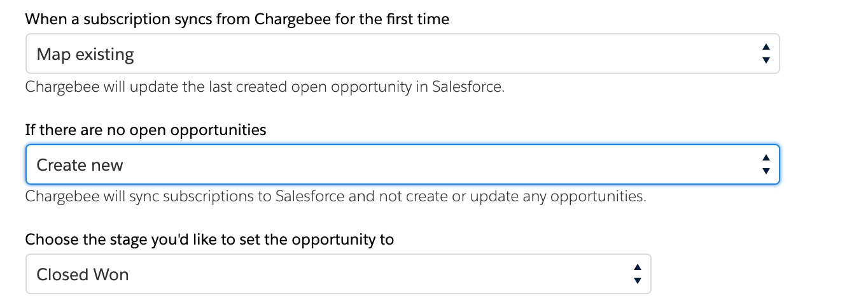This screenshot has height=307, width=868.
Task: Click the "Choose the stage" label
Action: 209,239
